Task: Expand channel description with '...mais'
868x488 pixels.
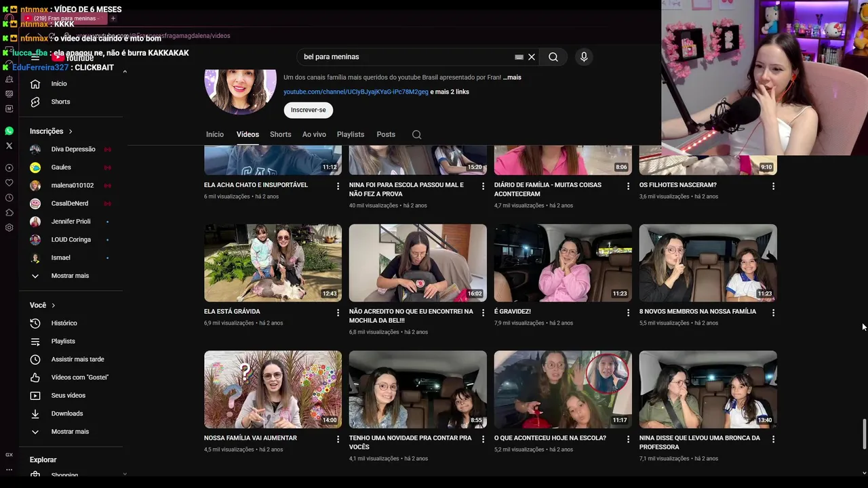Action: click(512, 77)
